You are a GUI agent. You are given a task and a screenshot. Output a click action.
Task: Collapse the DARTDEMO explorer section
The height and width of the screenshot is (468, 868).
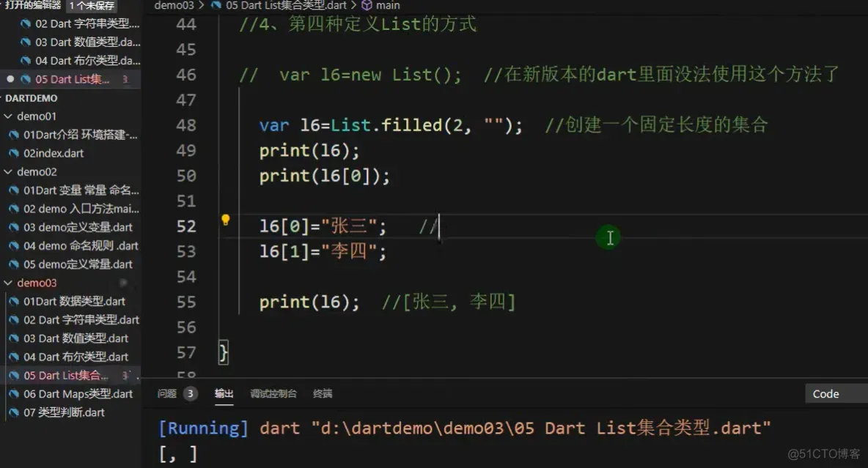click(31, 98)
